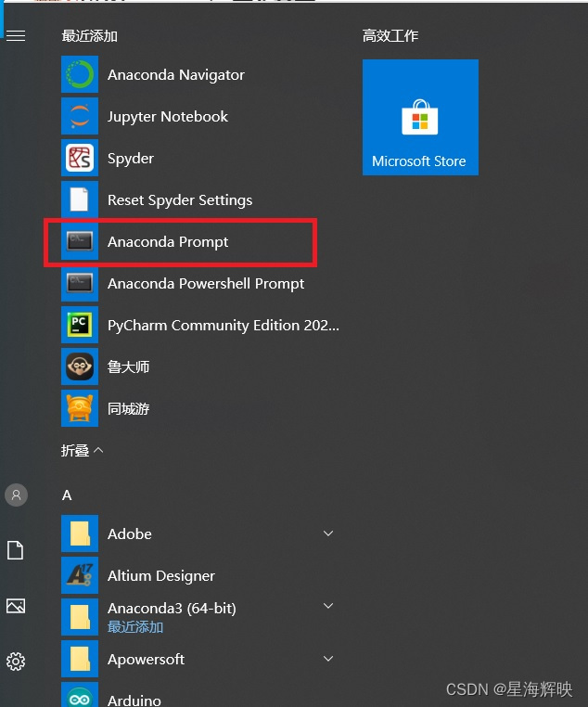Expand the Anaconda3 (64-bit) chevron
588x707 pixels.
point(328,606)
